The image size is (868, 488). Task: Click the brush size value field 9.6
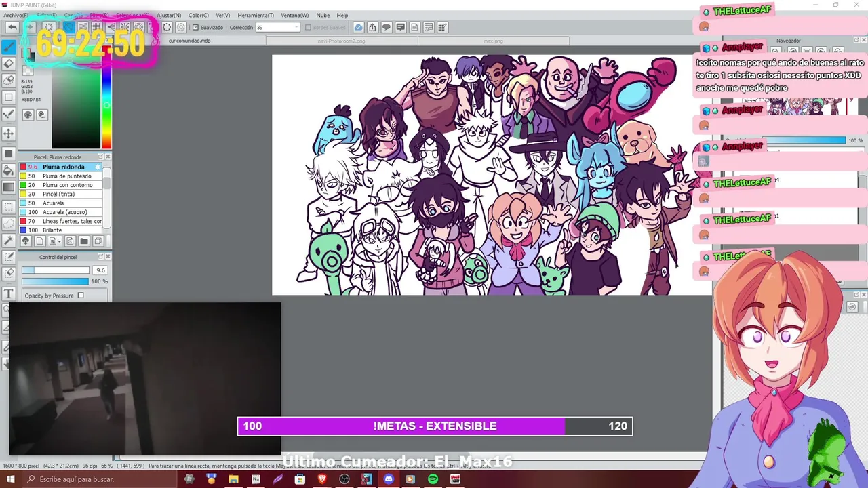point(100,270)
